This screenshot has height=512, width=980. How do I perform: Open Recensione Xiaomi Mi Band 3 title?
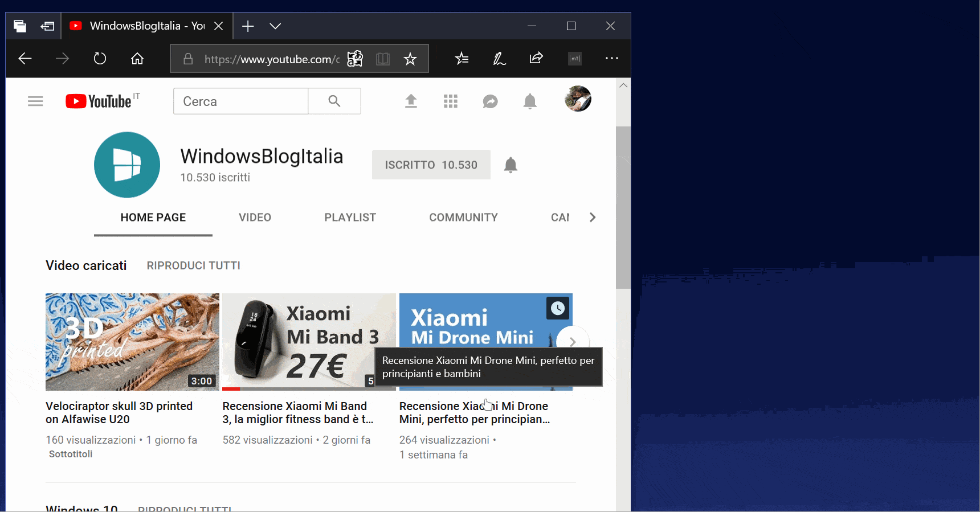tap(298, 412)
